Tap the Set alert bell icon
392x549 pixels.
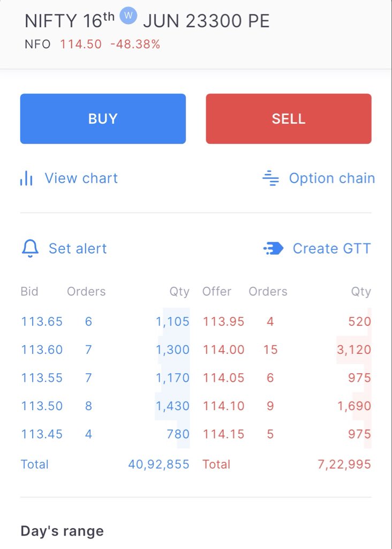30,249
